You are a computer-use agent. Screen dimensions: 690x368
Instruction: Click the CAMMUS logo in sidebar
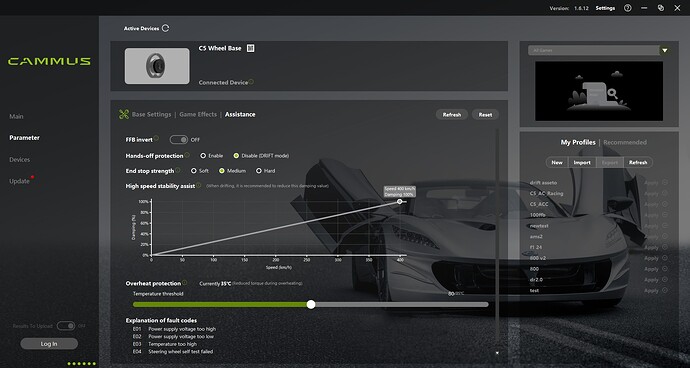click(x=49, y=62)
